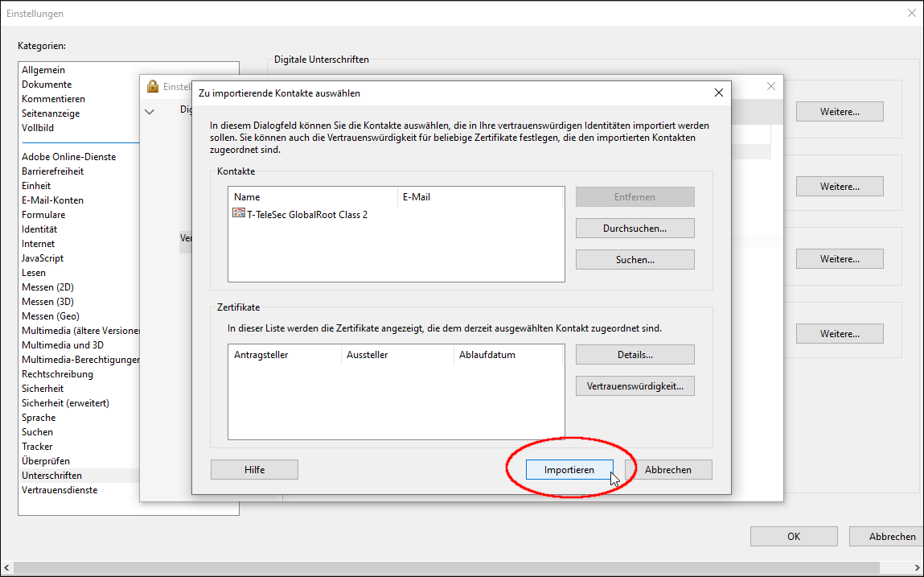Click the Ablaufdatum column header
Viewport: 924px width, 577px height.
click(509, 355)
